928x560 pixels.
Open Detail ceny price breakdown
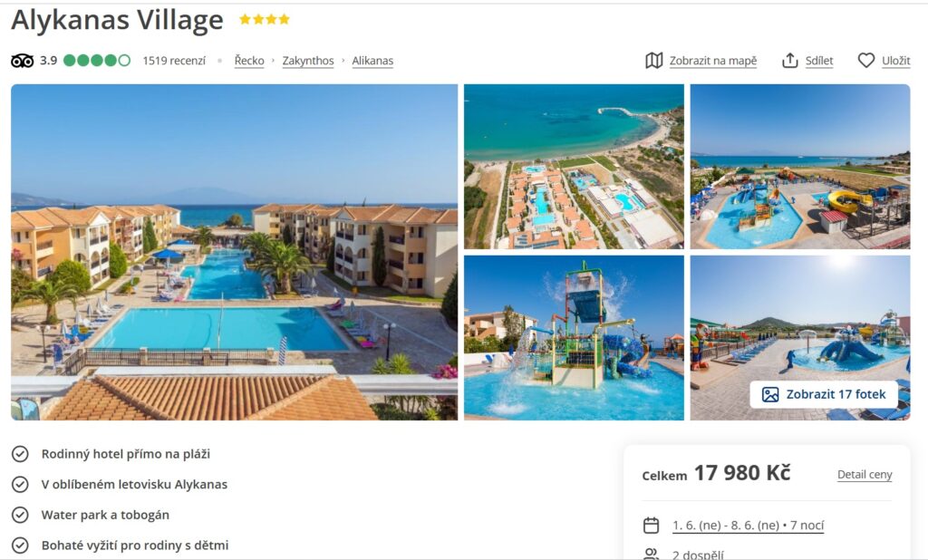click(x=865, y=475)
